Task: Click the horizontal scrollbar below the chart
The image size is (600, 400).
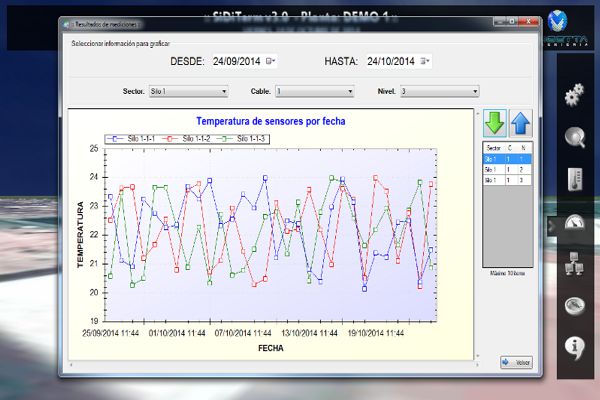Action: click(274, 365)
